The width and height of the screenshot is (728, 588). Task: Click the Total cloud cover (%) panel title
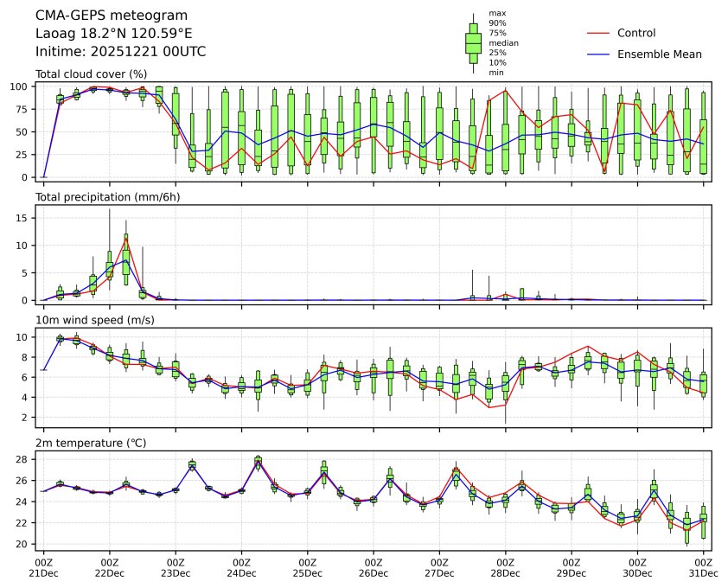(91, 74)
